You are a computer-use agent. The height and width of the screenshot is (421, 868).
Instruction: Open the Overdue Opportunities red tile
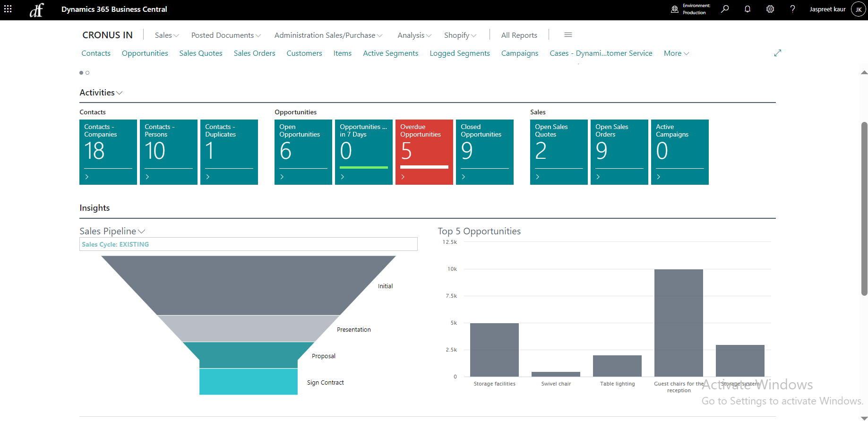click(x=424, y=152)
